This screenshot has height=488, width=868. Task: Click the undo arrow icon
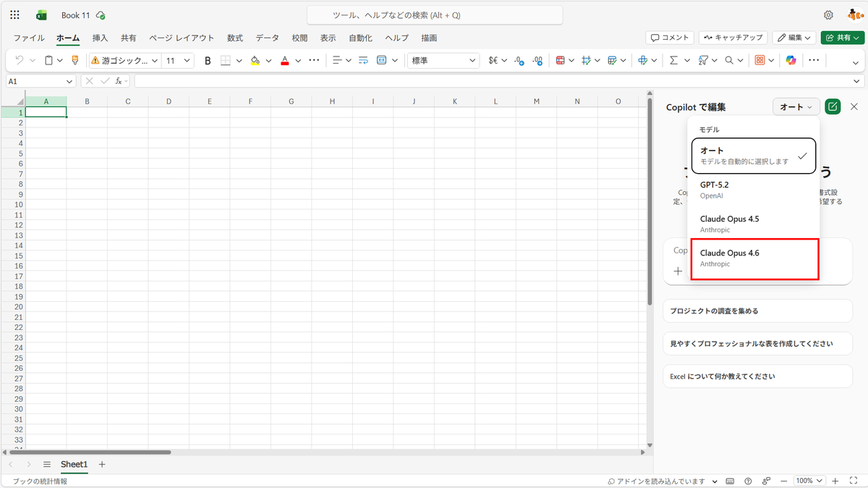(x=20, y=61)
